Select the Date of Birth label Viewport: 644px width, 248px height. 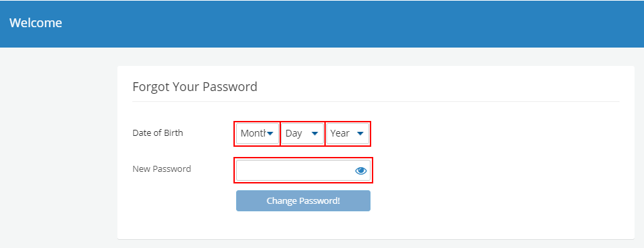coord(157,133)
